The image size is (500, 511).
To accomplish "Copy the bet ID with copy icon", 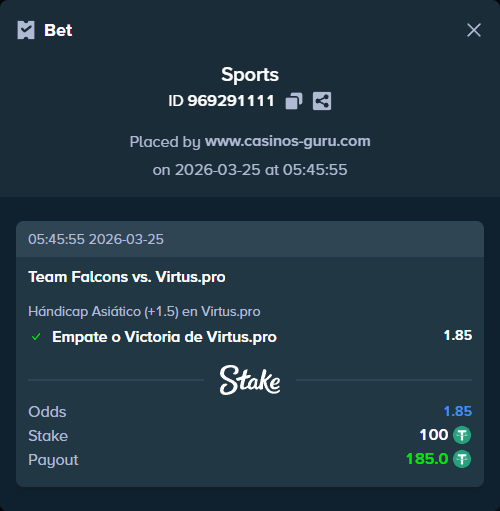I will click(294, 101).
